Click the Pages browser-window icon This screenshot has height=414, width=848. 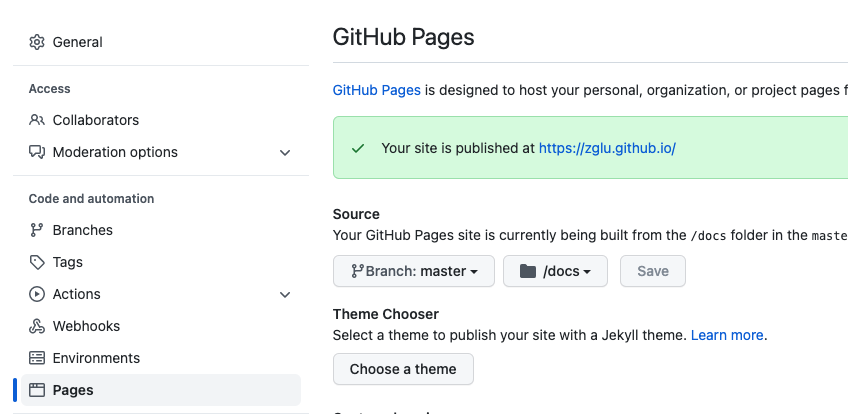[37, 390]
